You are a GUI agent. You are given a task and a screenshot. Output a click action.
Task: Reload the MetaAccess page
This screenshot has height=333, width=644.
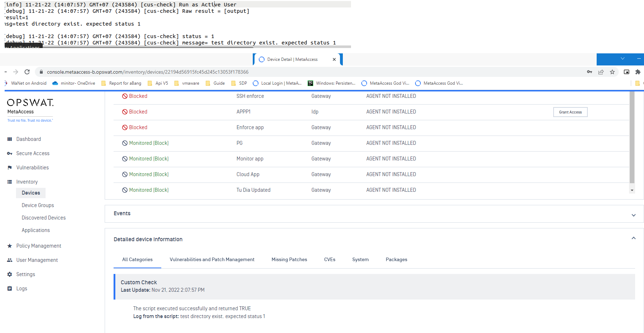[27, 72]
